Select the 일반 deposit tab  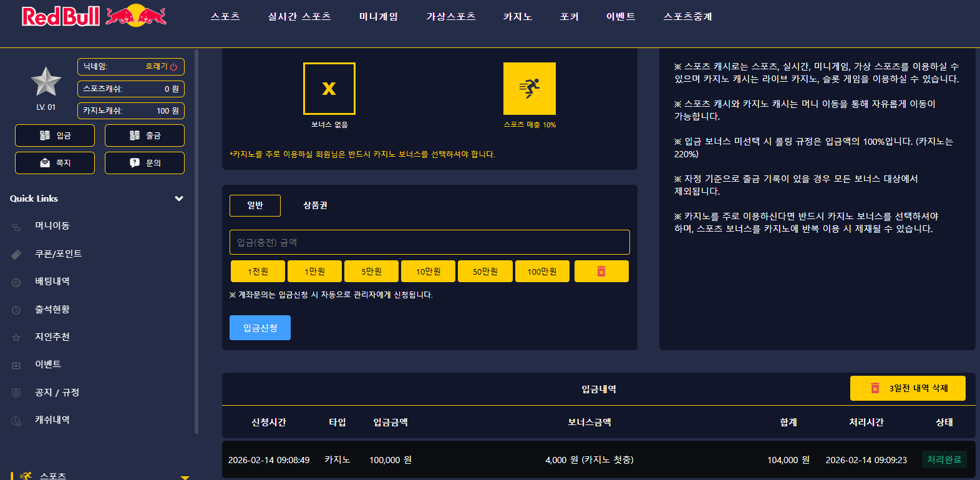point(255,205)
